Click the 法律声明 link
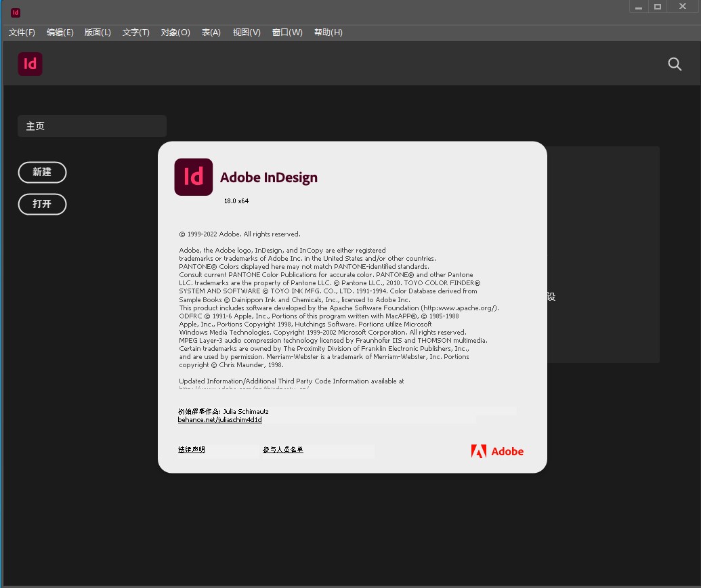 [x=192, y=449]
